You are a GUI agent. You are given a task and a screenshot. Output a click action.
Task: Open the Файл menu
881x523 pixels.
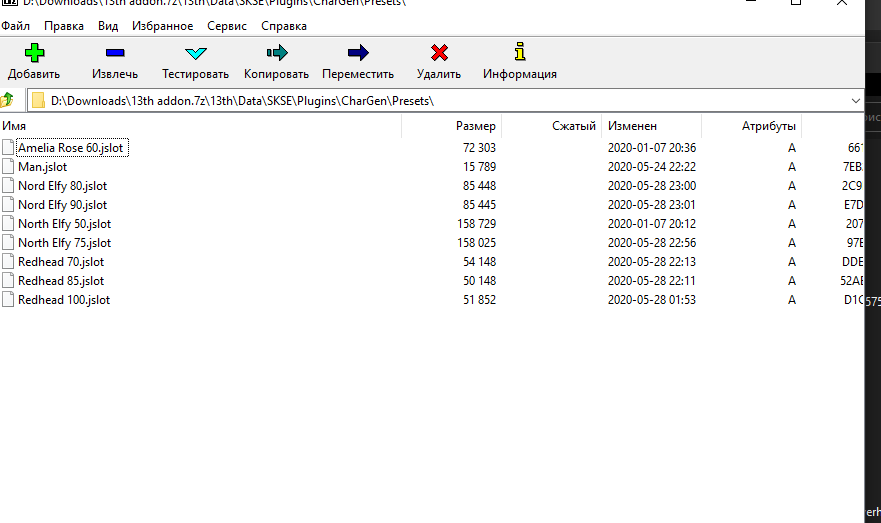[x=16, y=26]
